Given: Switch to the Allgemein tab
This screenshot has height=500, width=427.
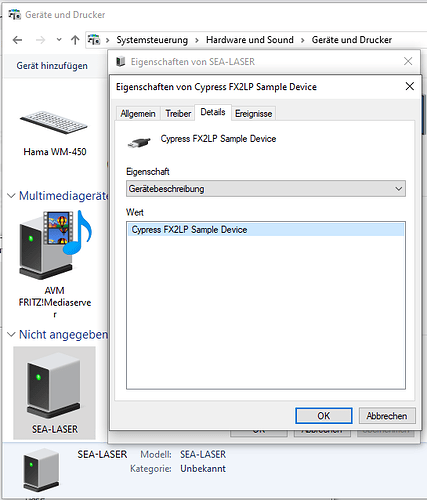Looking at the screenshot, I should (138, 114).
